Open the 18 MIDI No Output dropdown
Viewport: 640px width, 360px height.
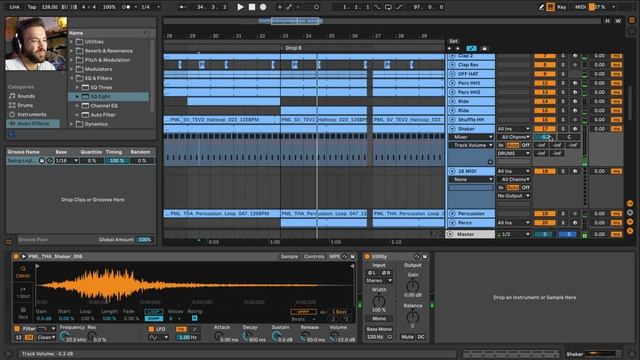pyautogui.click(x=513, y=196)
